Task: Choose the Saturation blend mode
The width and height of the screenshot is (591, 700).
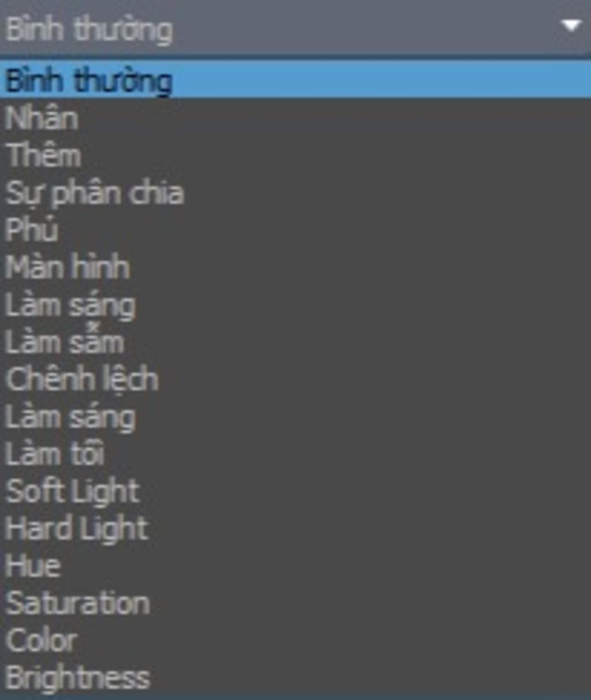Action: pyautogui.click(x=78, y=604)
